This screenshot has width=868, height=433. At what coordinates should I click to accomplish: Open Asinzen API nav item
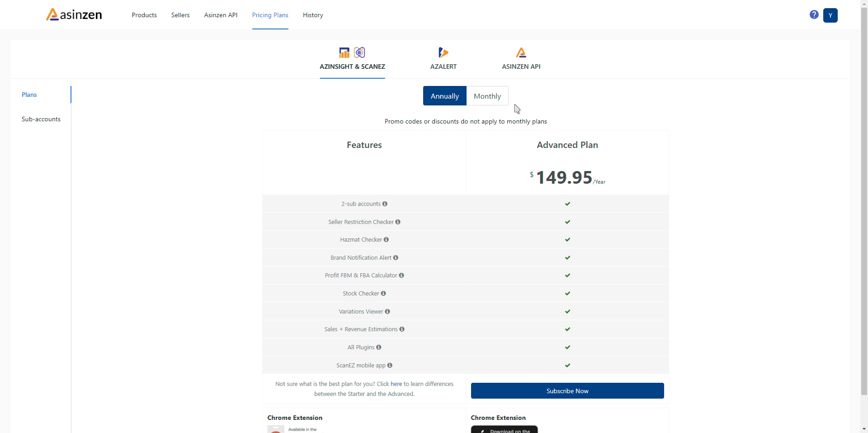pyautogui.click(x=221, y=15)
